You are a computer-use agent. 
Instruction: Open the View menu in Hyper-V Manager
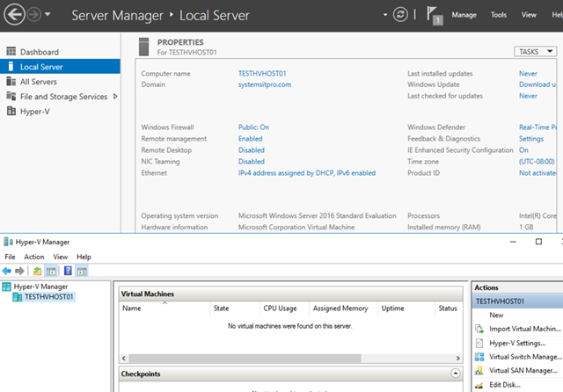coord(61,257)
